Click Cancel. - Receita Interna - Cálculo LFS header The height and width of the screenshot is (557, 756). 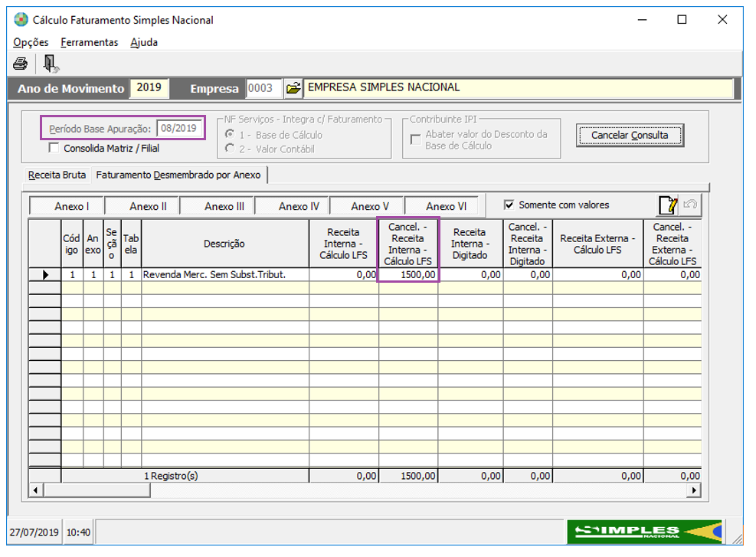pyautogui.click(x=408, y=244)
